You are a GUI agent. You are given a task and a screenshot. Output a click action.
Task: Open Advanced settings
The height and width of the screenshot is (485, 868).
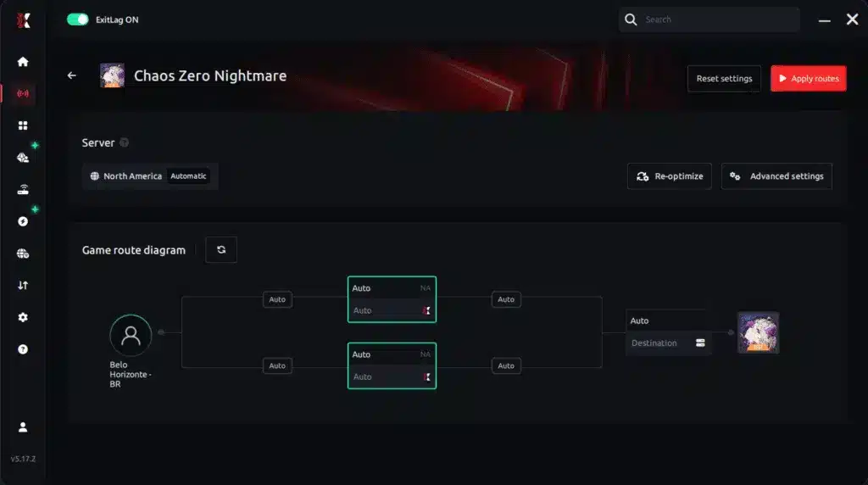[776, 176]
